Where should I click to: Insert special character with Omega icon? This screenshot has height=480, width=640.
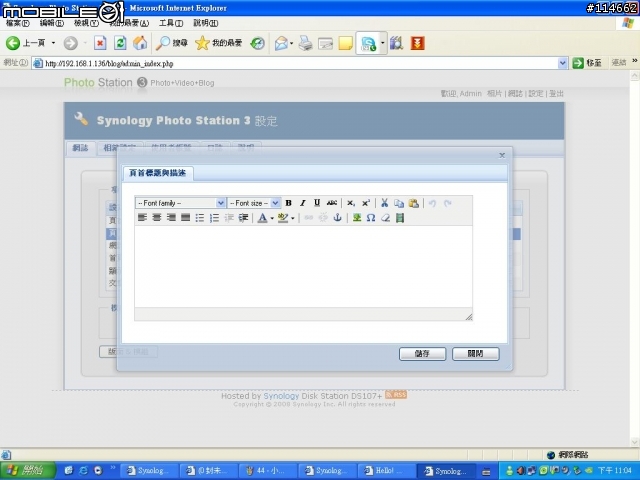(x=371, y=218)
